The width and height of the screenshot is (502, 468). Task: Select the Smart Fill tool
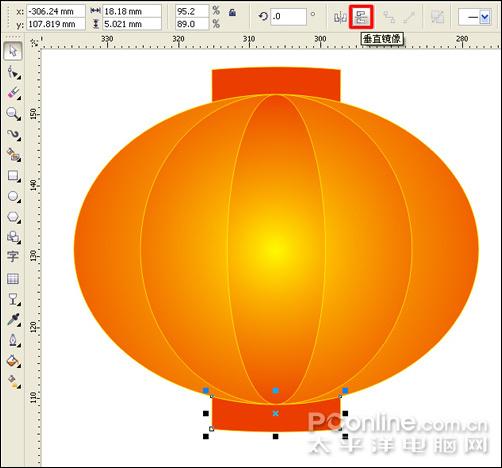[13, 155]
